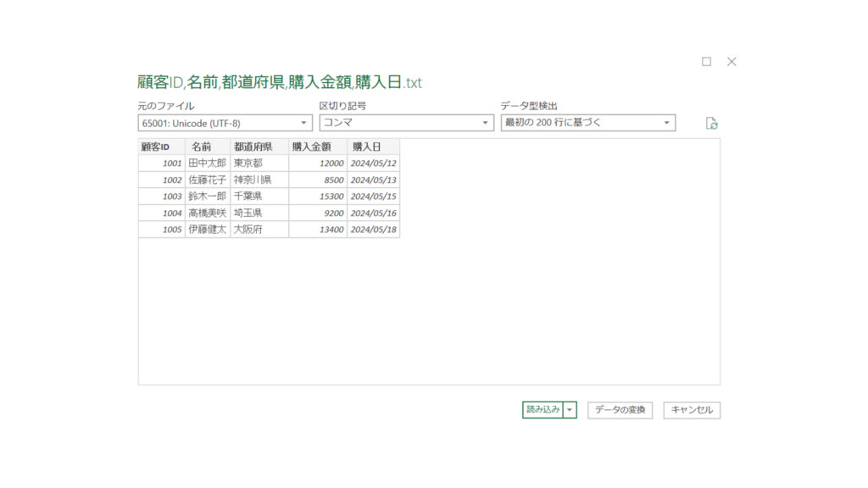Select the 顧客ID column header
The height and width of the screenshot is (488, 868).
pyautogui.click(x=161, y=147)
